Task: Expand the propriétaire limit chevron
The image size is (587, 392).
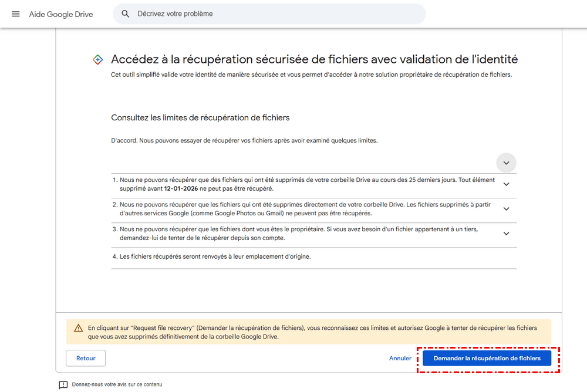Action: (506, 234)
